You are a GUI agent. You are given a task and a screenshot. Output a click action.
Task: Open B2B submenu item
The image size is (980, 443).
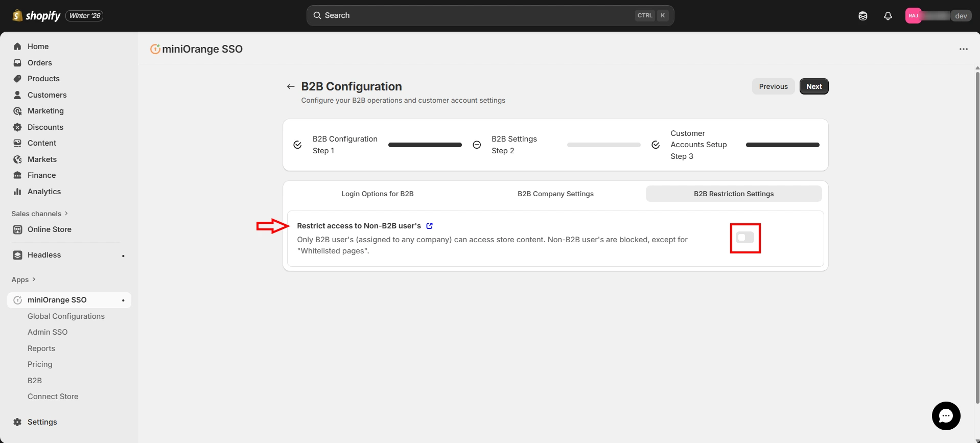(x=35, y=381)
